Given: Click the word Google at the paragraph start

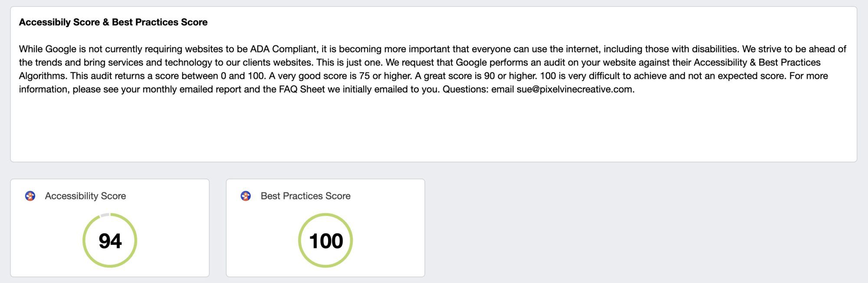Looking at the screenshot, I should pos(61,49).
